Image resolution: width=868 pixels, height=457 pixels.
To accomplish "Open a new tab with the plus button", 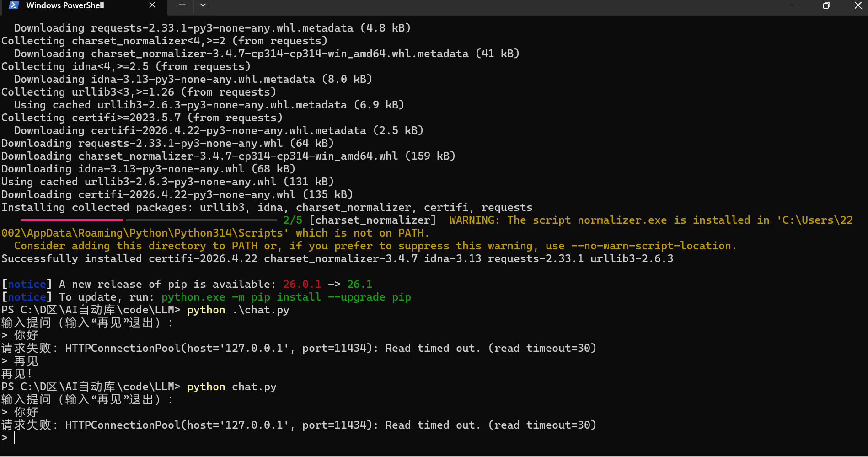I will tap(182, 5).
